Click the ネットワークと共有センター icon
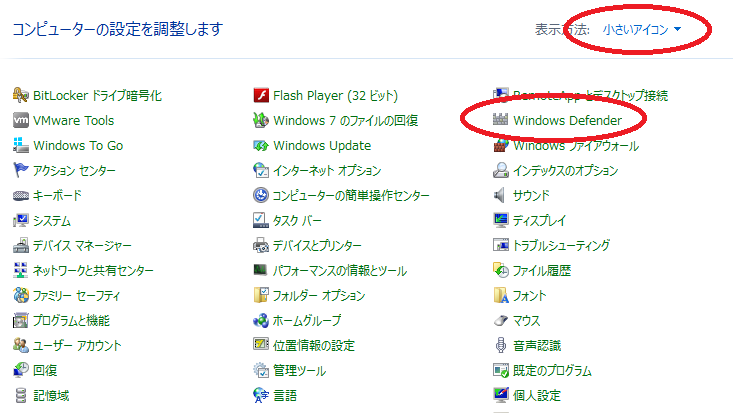Screen dimensions: 733x413 coord(21,270)
